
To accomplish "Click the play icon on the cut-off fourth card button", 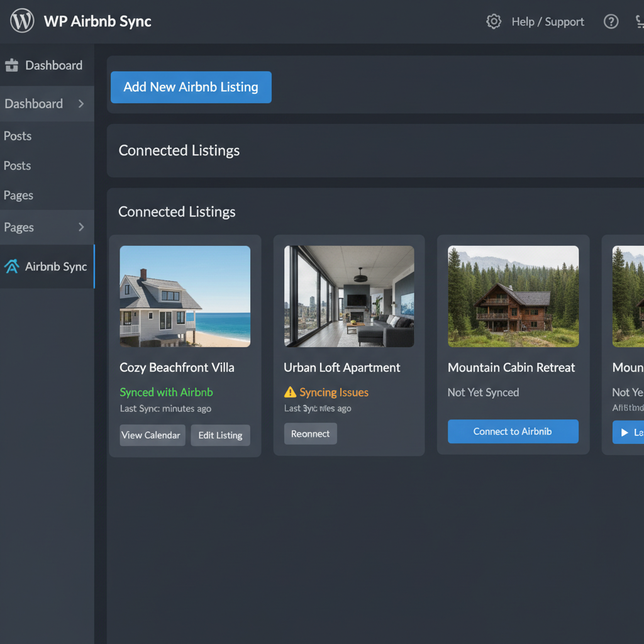I will (625, 433).
